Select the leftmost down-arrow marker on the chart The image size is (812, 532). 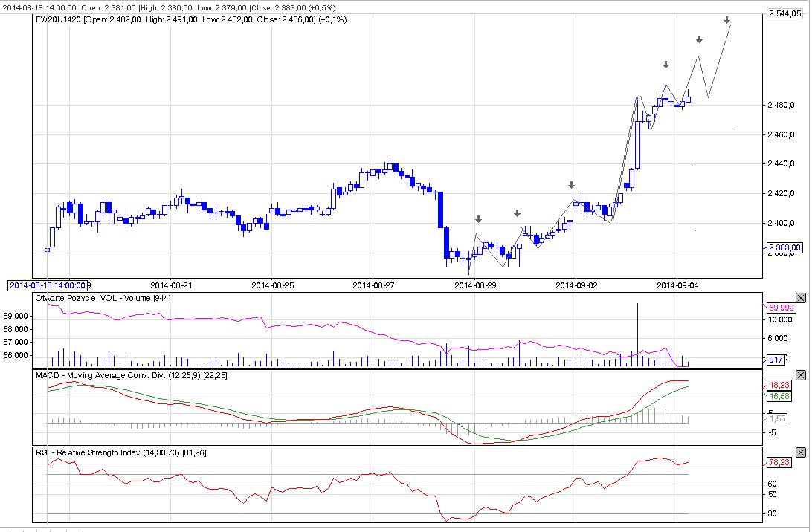pyautogui.click(x=478, y=219)
